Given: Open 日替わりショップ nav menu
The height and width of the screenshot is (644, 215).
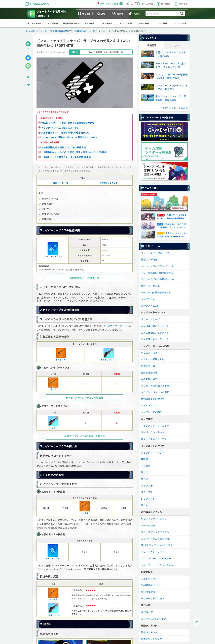Looking at the screenshot, I should click(x=71, y=24).
